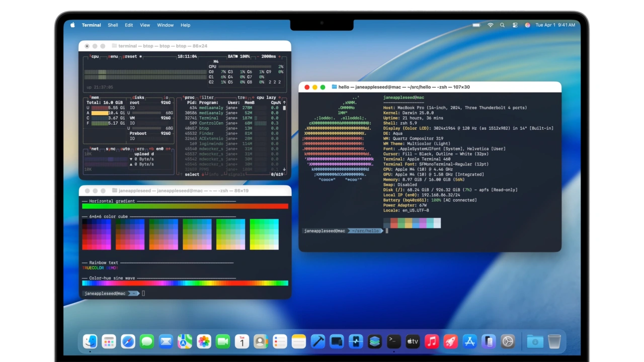Click the filter button in btop proc panel
Image resolution: width=644 pixels, height=362 pixels.
pos(207,98)
